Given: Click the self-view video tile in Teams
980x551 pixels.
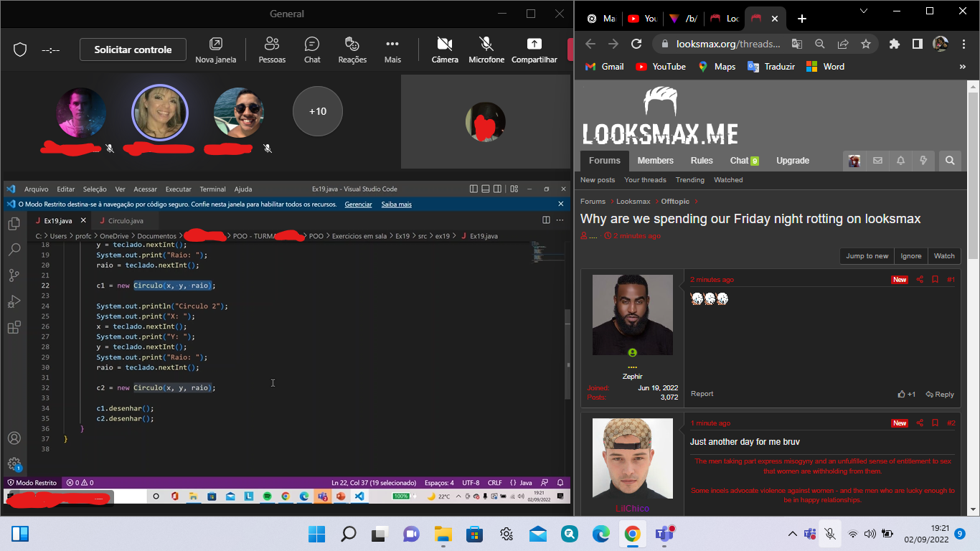Looking at the screenshot, I should (485, 122).
